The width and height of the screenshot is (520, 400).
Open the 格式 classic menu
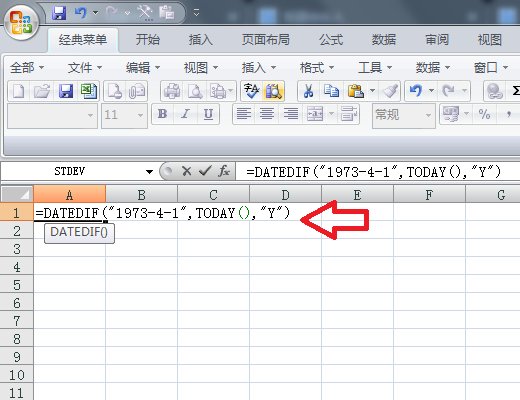(x=317, y=68)
